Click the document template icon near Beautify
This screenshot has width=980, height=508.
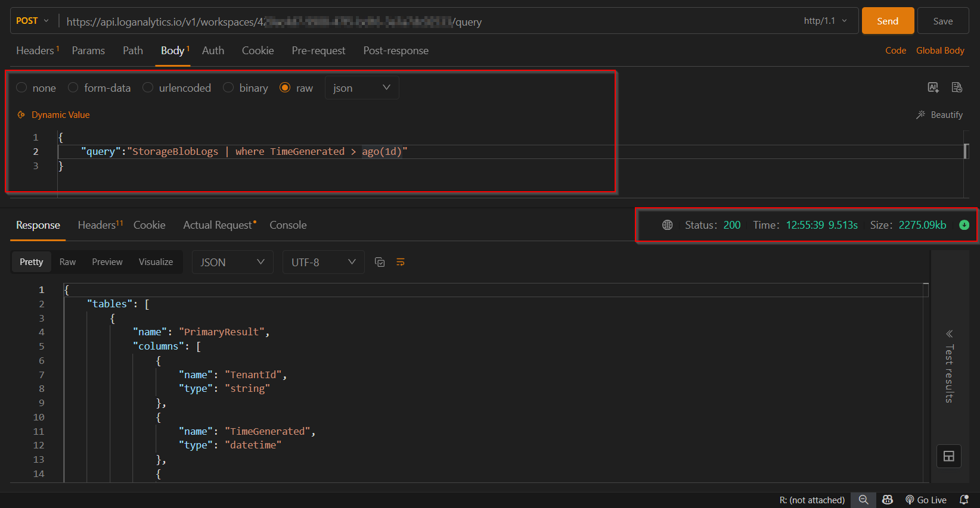click(x=957, y=88)
